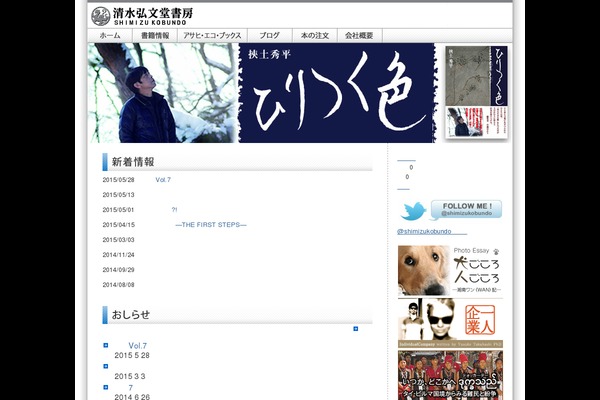Open the @shimizukobundo text link
600x400 pixels.
coord(432,232)
